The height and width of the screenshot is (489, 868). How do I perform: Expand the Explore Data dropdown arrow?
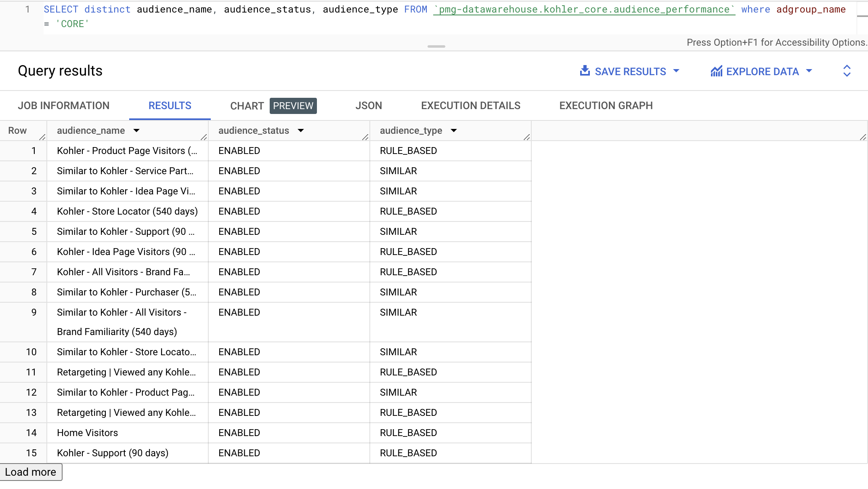click(x=809, y=71)
